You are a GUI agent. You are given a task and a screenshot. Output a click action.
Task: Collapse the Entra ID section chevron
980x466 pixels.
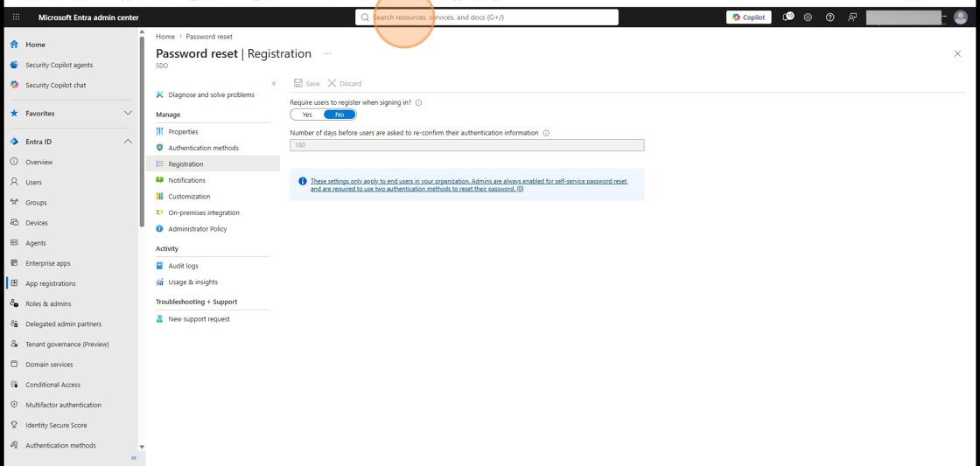tap(128, 142)
